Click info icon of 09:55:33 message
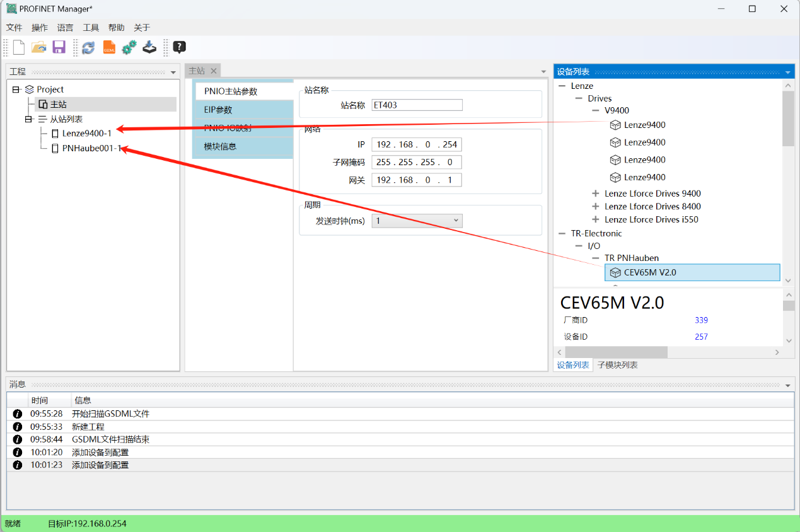The image size is (800, 532). pos(18,427)
